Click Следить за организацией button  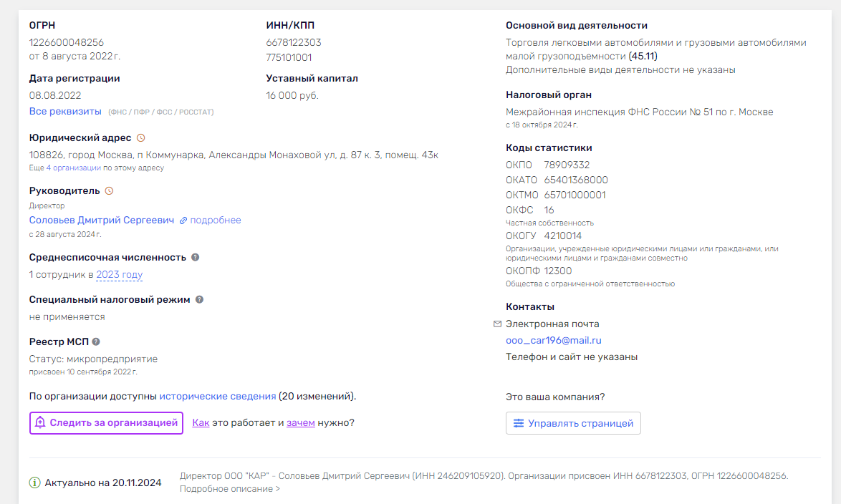click(106, 423)
